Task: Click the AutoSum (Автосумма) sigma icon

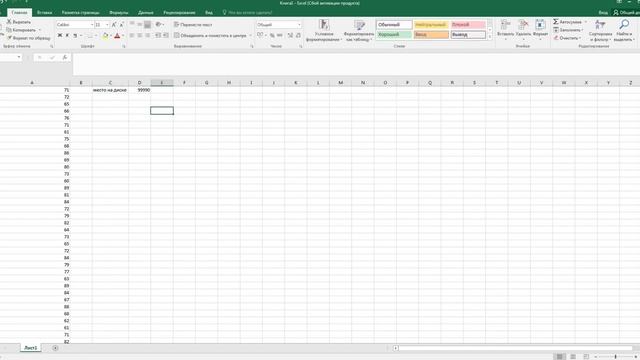Action: point(556,22)
